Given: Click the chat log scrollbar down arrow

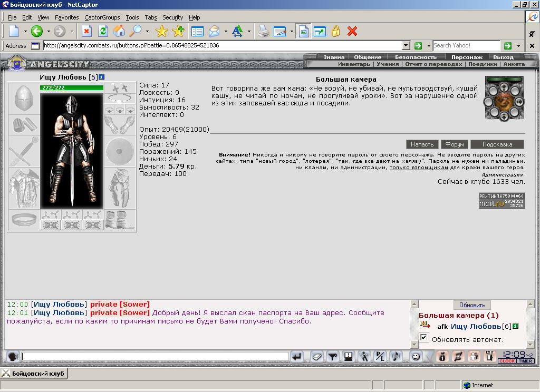Looking at the screenshot, I should [x=414, y=344].
